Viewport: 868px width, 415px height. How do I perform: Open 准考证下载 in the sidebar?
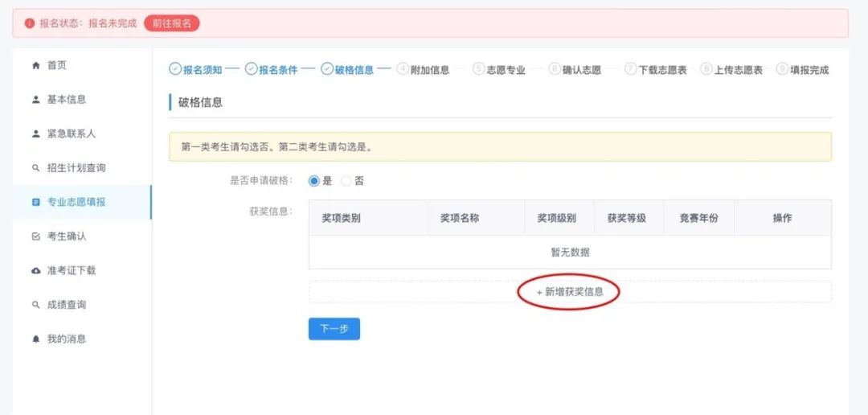(x=81, y=270)
